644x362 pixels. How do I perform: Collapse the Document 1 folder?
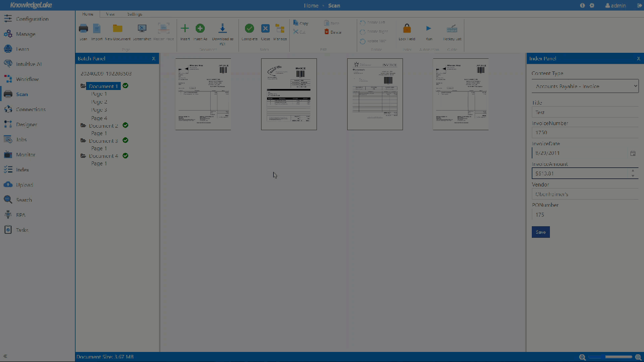[x=83, y=86]
